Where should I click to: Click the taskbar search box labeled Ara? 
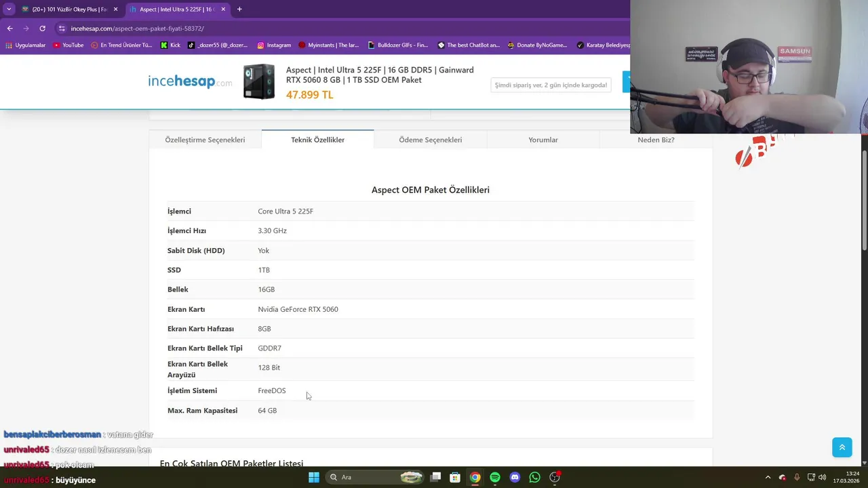[x=374, y=477]
